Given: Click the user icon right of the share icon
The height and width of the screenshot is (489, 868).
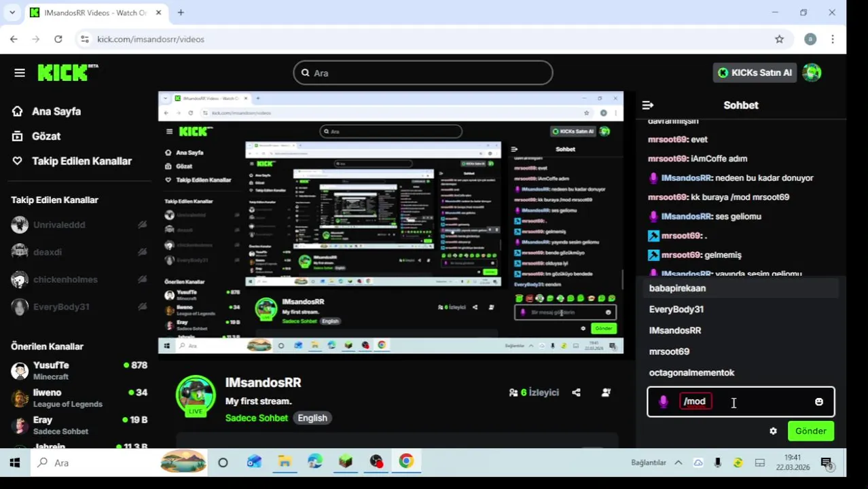Looking at the screenshot, I should (x=606, y=393).
